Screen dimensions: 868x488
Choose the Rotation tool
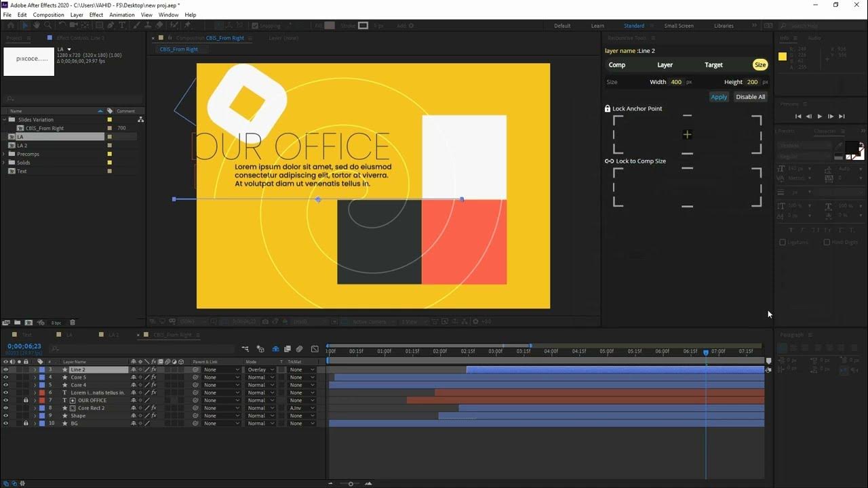61,25
